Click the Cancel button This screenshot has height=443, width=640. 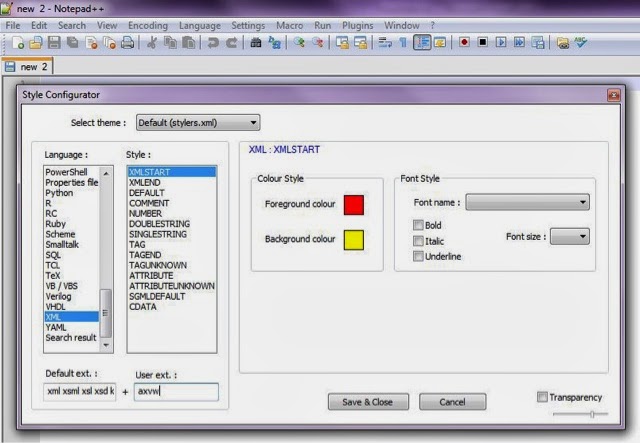(452, 402)
